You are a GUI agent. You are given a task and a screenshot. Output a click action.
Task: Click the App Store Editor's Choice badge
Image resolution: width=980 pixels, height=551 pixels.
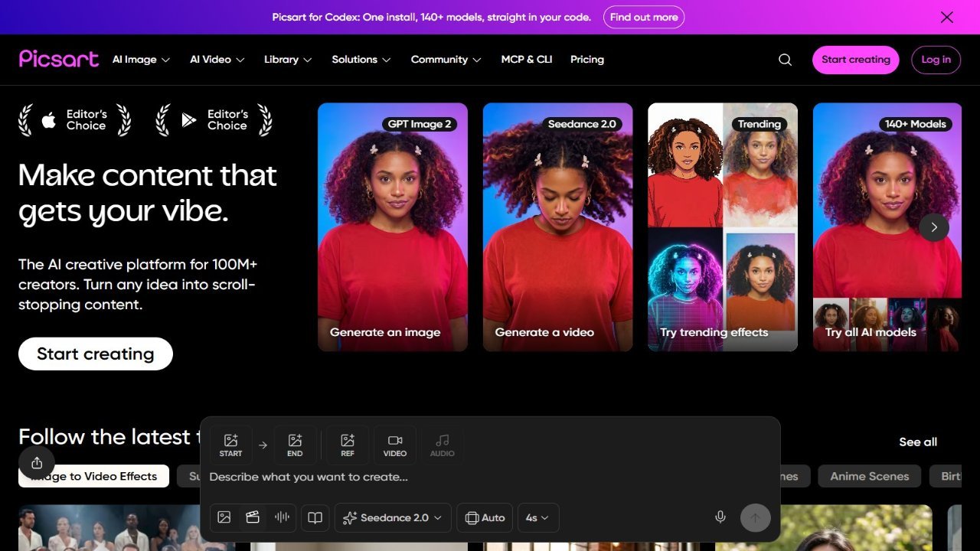click(x=74, y=120)
